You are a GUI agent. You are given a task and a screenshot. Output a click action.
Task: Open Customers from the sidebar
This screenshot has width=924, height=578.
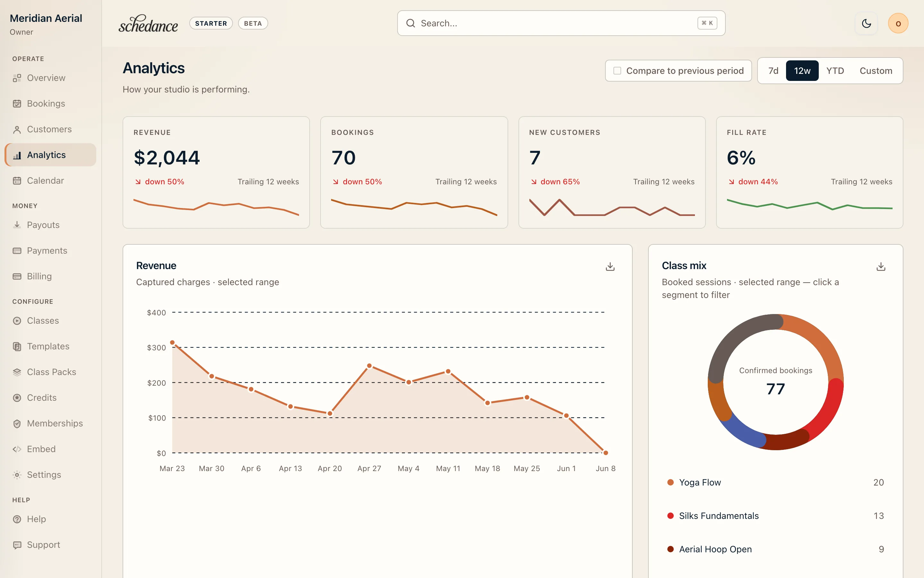click(50, 130)
